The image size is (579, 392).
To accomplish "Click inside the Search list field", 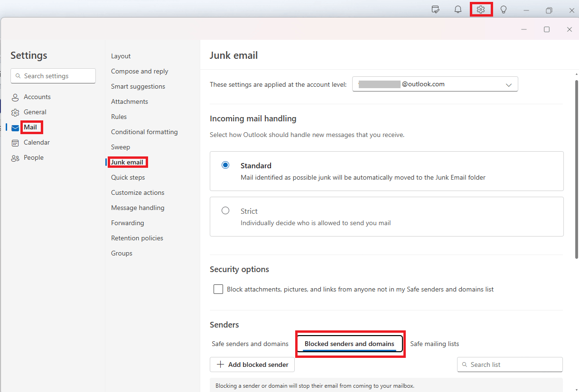I will point(509,365).
